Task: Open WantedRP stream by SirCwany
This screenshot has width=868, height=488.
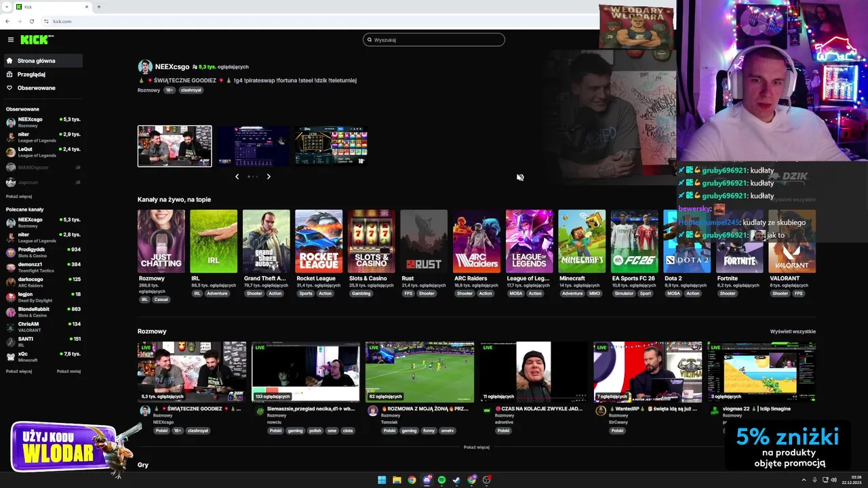Action: point(648,372)
